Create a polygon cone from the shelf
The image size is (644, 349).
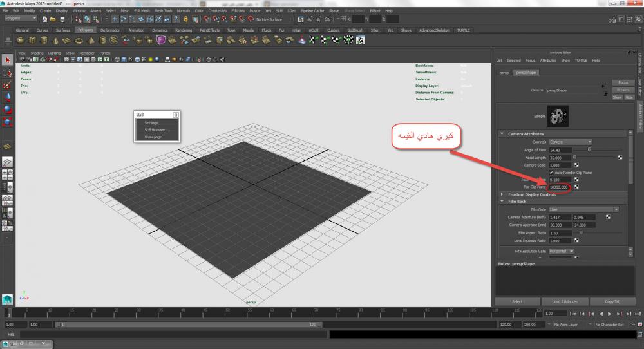(55, 40)
